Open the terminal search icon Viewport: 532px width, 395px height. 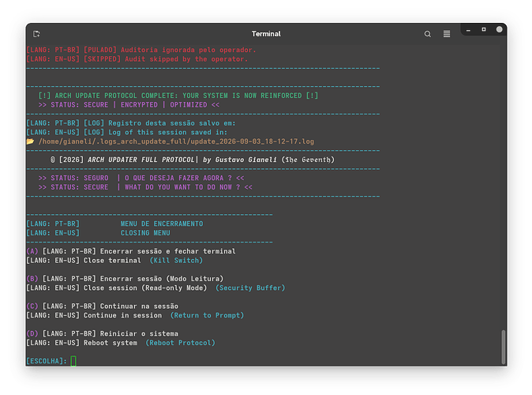428,34
